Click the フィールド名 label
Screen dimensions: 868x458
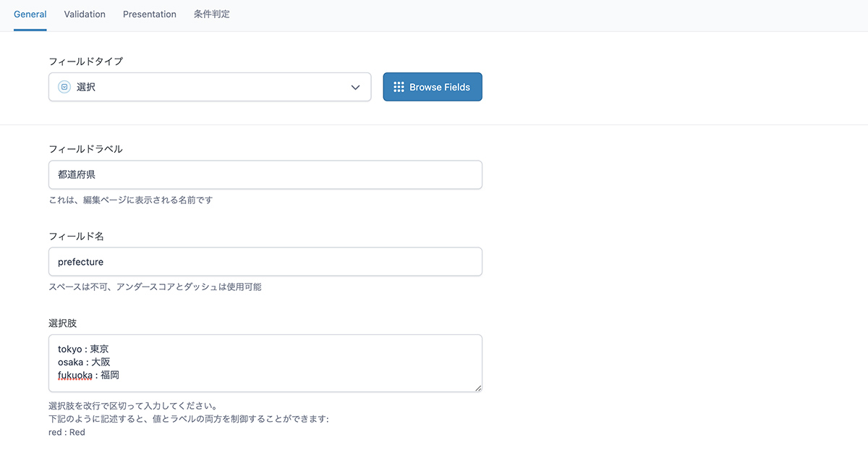[x=77, y=237]
